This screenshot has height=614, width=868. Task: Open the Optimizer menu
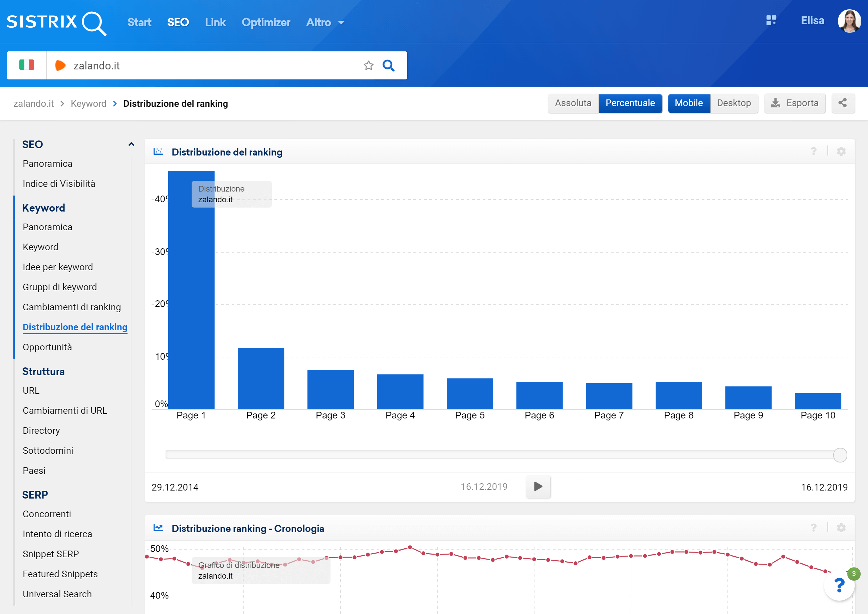pos(266,22)
